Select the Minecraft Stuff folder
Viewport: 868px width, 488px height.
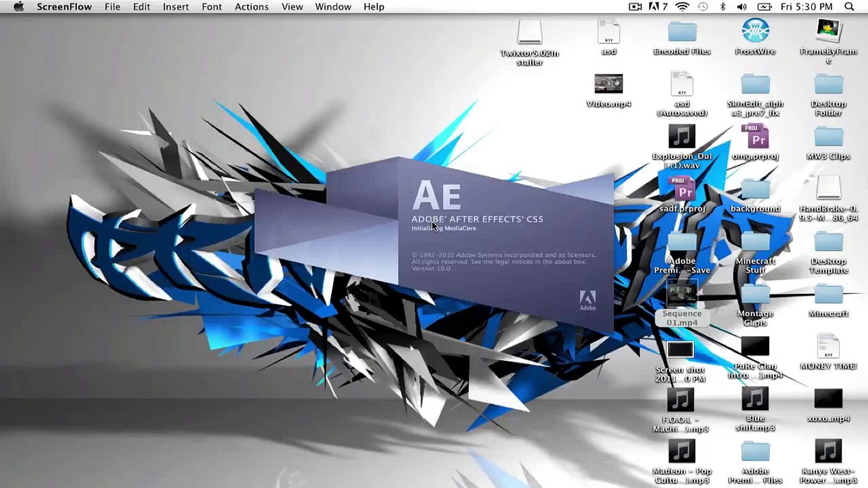pos(755,242)
